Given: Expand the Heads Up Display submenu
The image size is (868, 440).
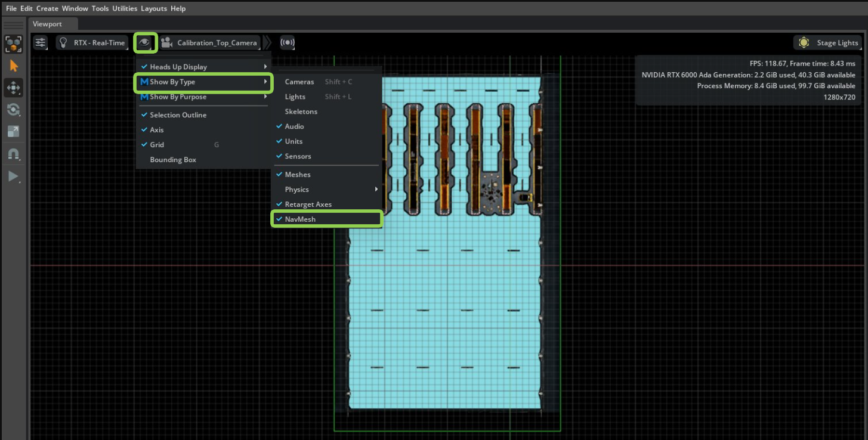Looking at the screenshot, I should [178, 67].
